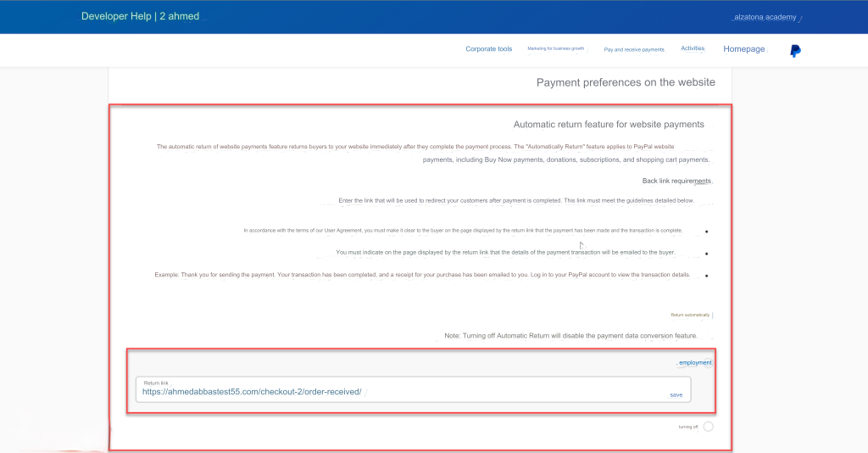Open the Homepage menu item
This screenshot has width=868, height=453.
point(743,49)
